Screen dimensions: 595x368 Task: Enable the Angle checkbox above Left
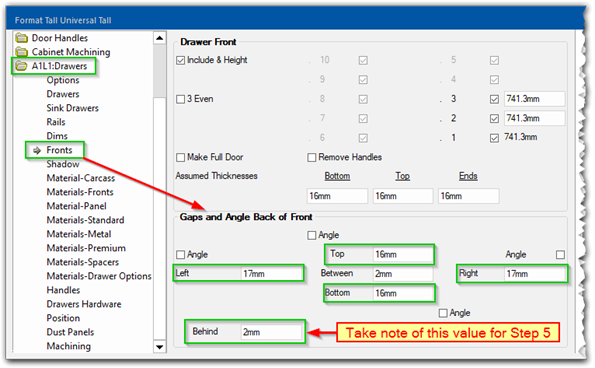click(181, 255)
